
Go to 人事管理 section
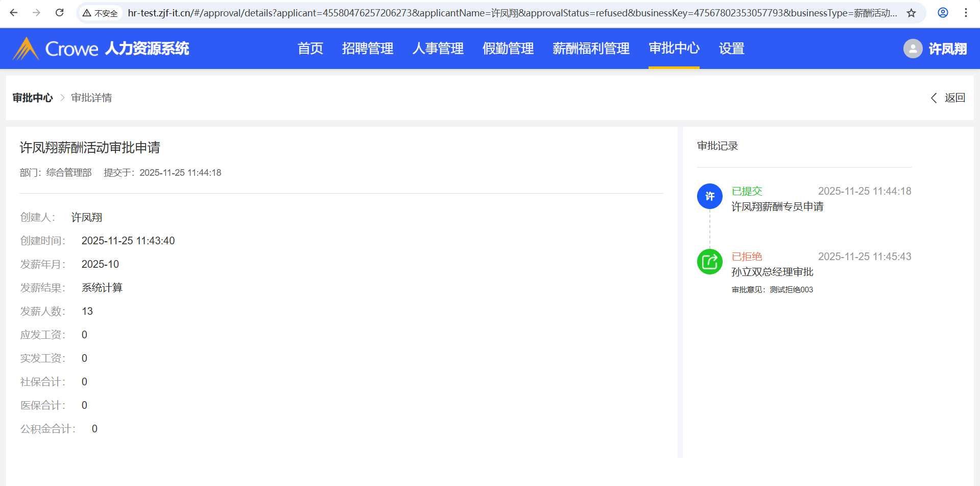point(438,49)
